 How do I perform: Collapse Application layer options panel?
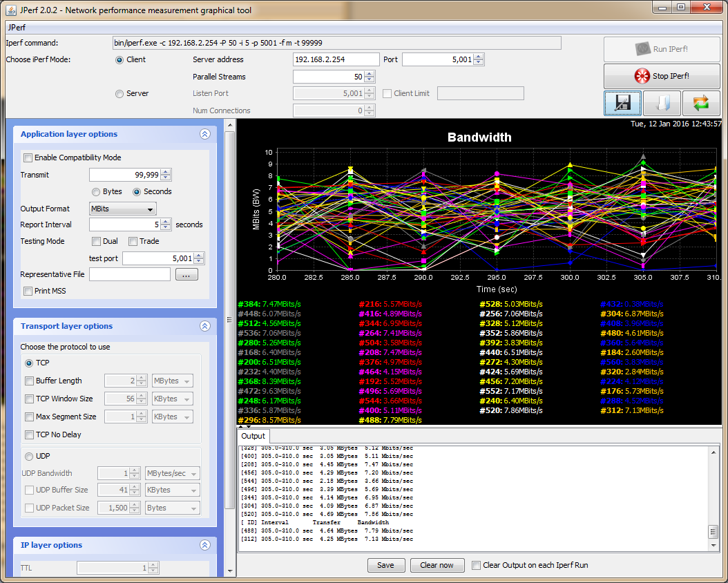pos(204,135)
